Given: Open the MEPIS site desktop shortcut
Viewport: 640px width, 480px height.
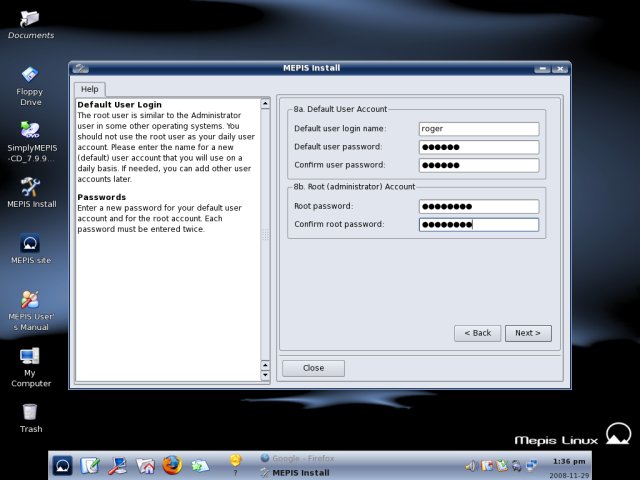Looking at the screenshot, I should coord(31,249).
